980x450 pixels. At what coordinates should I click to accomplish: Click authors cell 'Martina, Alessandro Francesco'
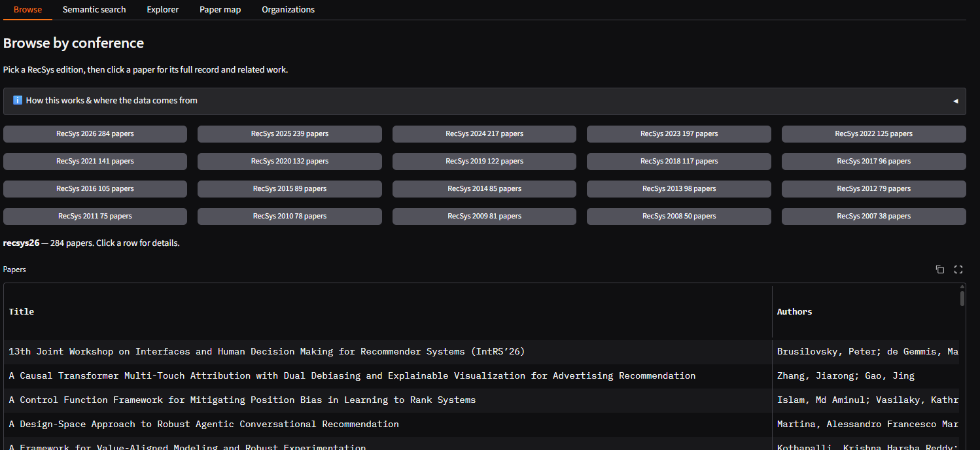pyautogui.click(x=866, y=424)
